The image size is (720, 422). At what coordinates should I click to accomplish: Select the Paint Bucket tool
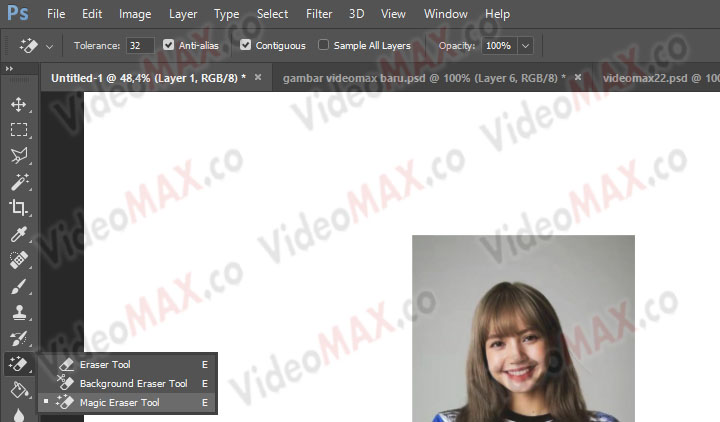(19, 390)
